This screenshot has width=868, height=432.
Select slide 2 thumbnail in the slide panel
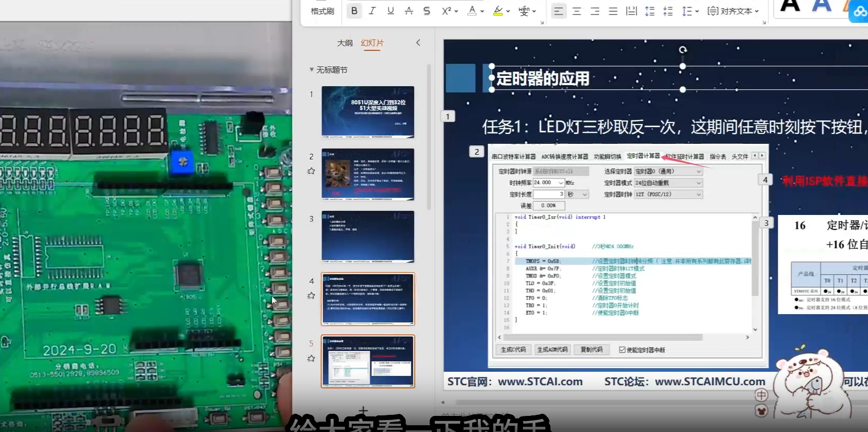coord(368,174)
